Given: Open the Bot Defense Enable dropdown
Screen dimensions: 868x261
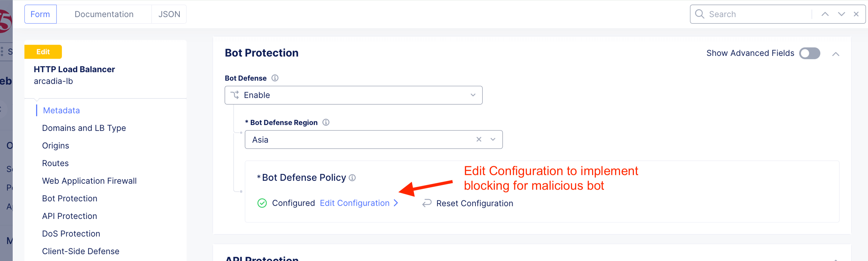Looking at the screenshot, I should (353, 95).
